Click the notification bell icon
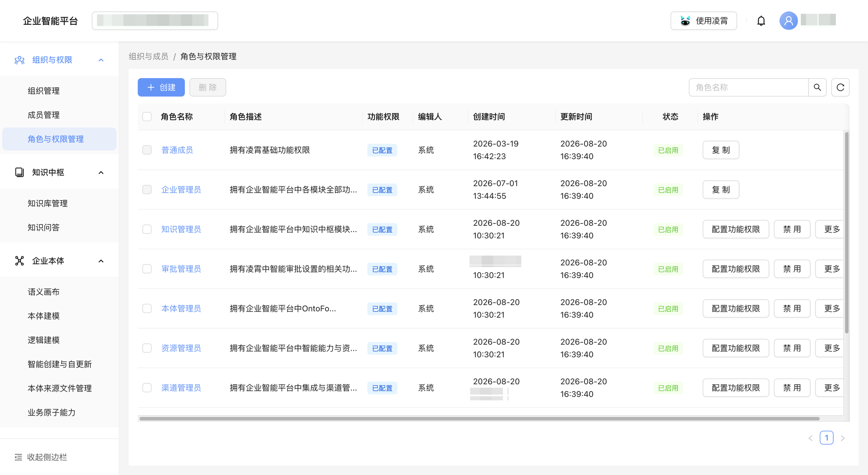 coord(761,21)
